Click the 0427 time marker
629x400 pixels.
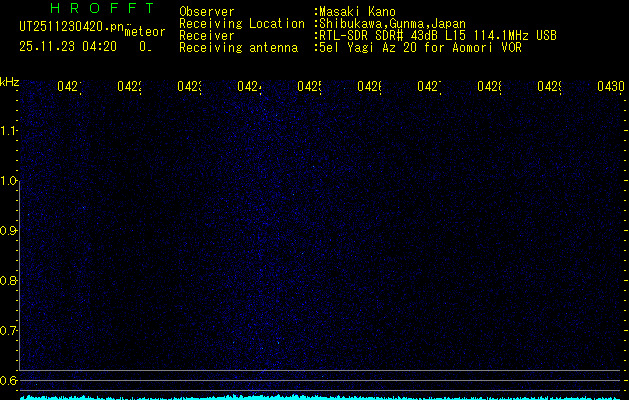pyautogui.click(x=429, y=86)
